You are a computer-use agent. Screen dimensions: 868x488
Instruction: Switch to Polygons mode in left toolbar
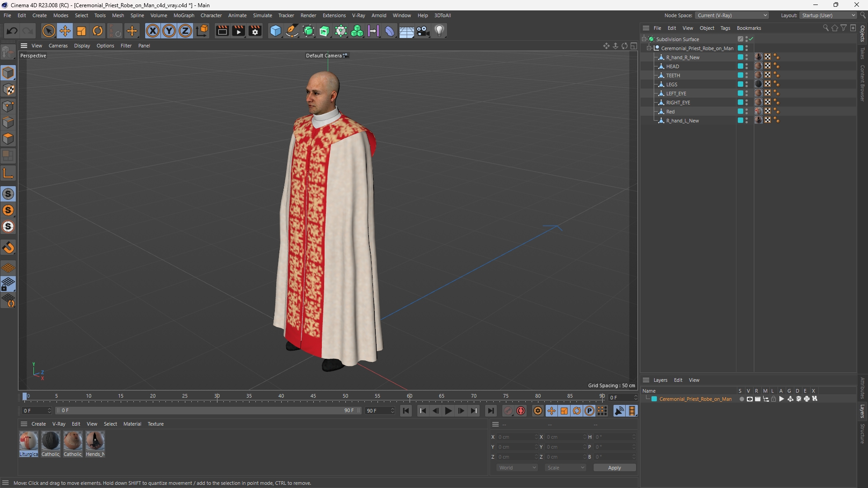point(8,139)
